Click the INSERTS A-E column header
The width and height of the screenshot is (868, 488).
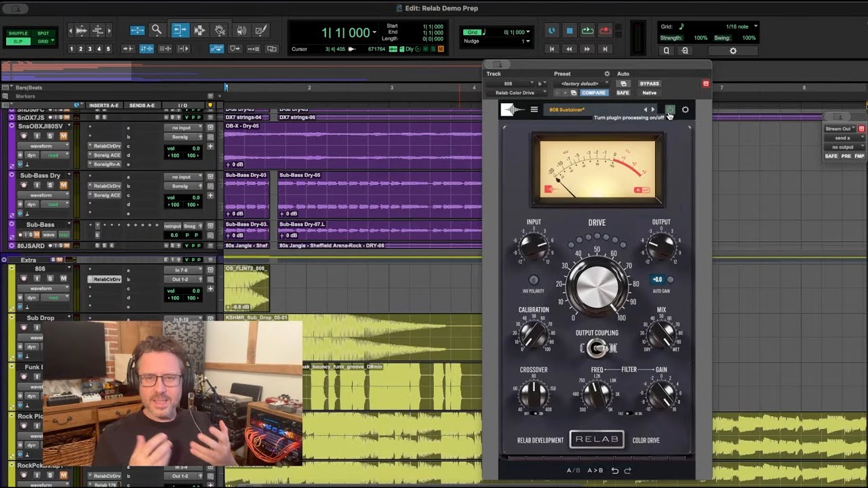(103, 106)
